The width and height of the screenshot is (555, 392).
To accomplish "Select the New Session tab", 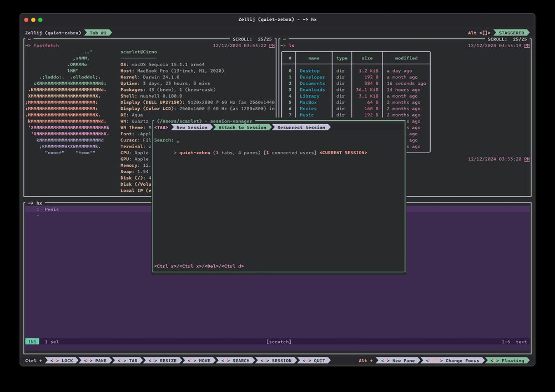I will [192, 128].
